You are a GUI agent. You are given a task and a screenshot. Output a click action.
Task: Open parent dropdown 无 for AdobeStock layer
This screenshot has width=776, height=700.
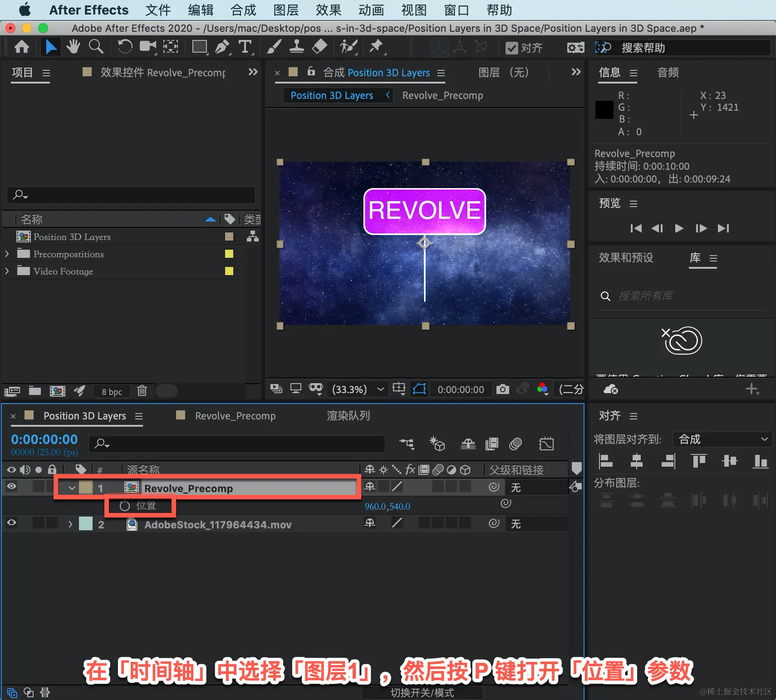pos(536,523)
